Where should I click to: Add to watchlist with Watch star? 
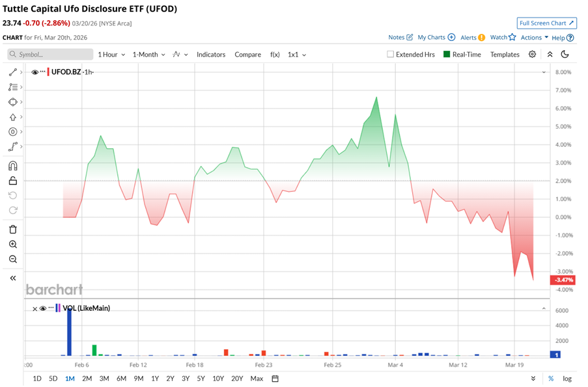(512, 37)
